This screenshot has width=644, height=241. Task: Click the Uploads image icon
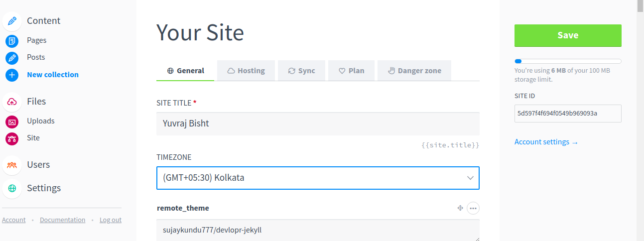pyautogui.click(x=12, y=121)
